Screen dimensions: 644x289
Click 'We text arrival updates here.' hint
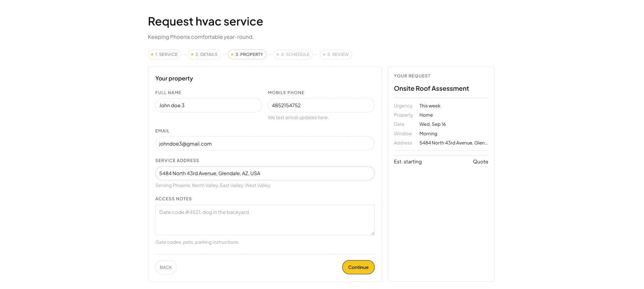[x=298, y=118]
